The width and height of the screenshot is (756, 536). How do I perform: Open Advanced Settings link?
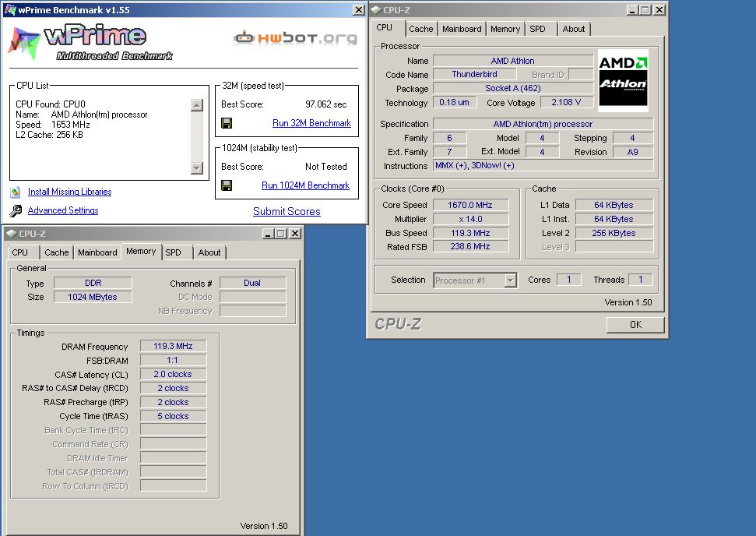click(63, 210)
